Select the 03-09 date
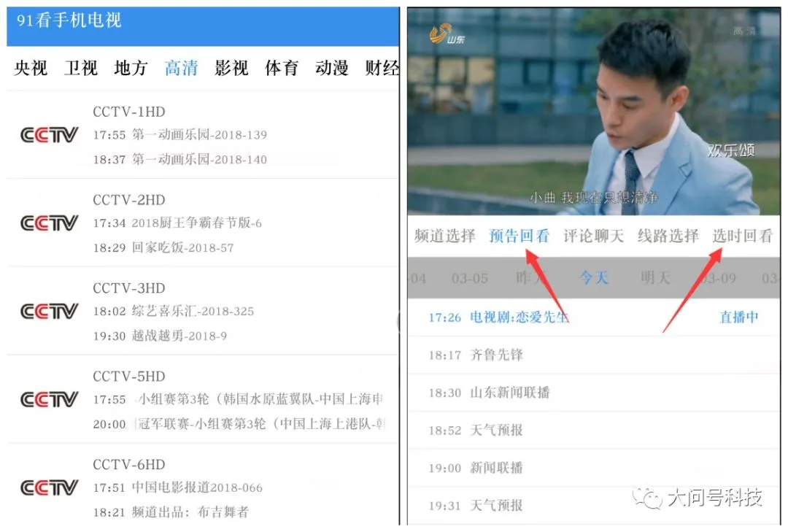788x532 pixels. 718,278
